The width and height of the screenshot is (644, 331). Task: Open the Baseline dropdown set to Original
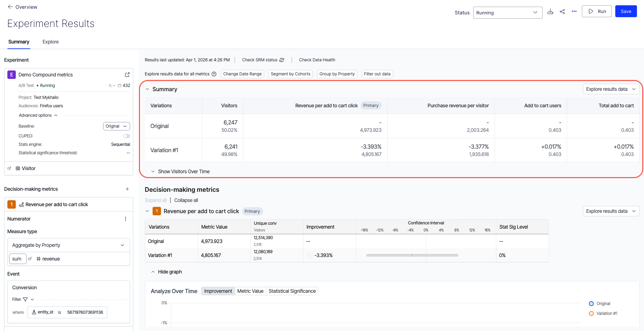click(116, 126)
